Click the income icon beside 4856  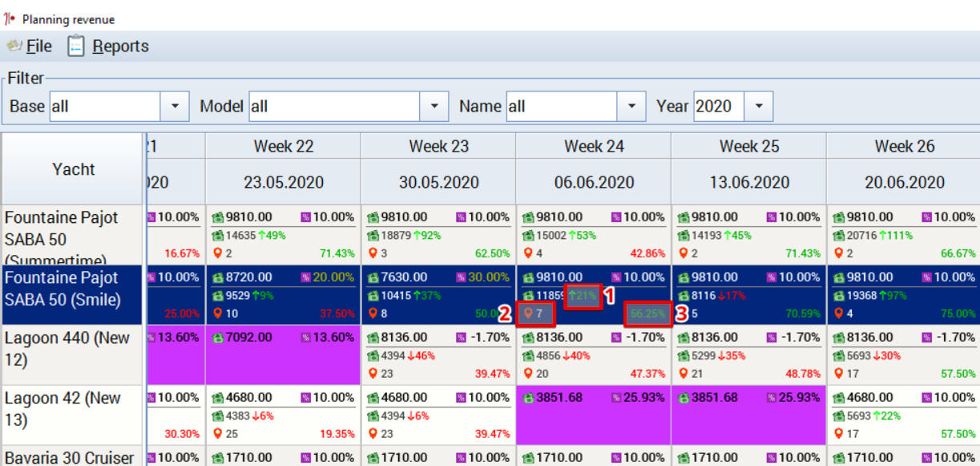pos(529,356)
